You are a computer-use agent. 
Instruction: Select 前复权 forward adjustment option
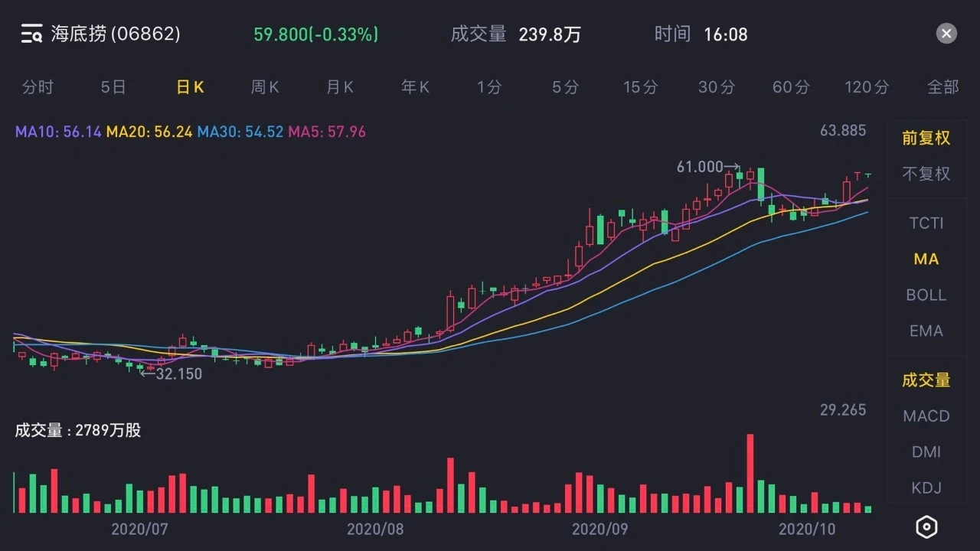926,138
